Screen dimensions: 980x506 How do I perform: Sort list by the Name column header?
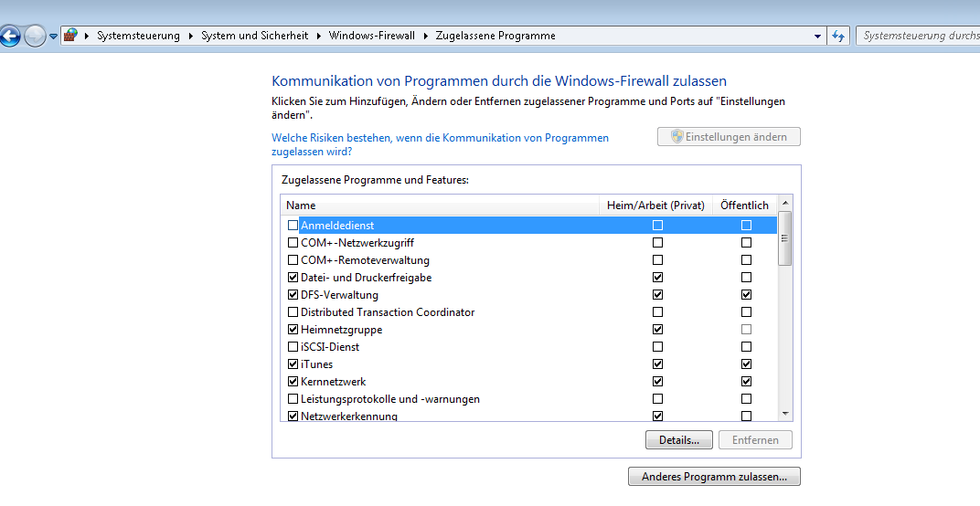[x=440, y=205]
